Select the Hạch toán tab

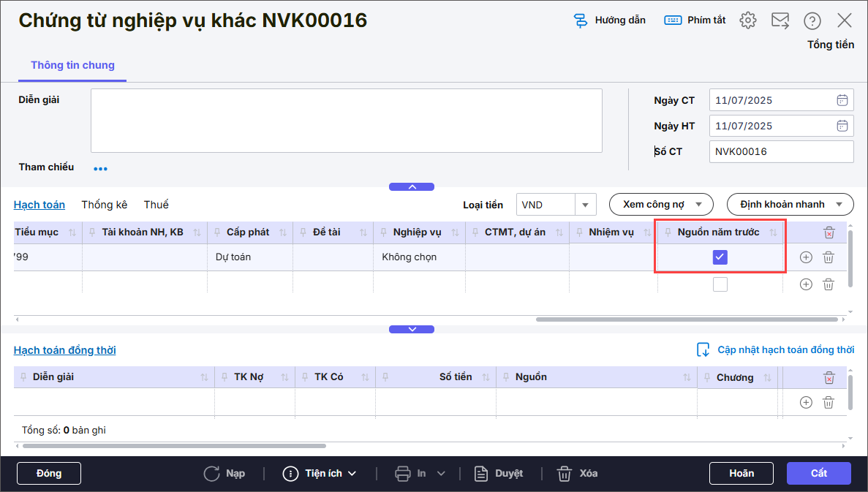coord(39,205)
